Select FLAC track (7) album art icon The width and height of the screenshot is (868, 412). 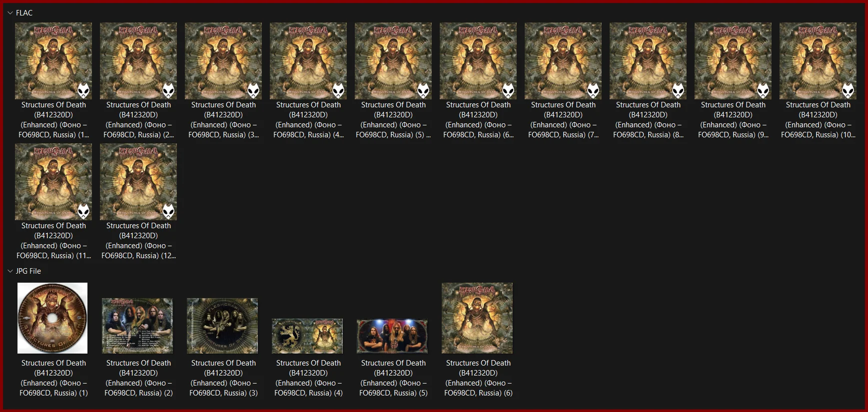pyautogui.click(x=563, y=61)
